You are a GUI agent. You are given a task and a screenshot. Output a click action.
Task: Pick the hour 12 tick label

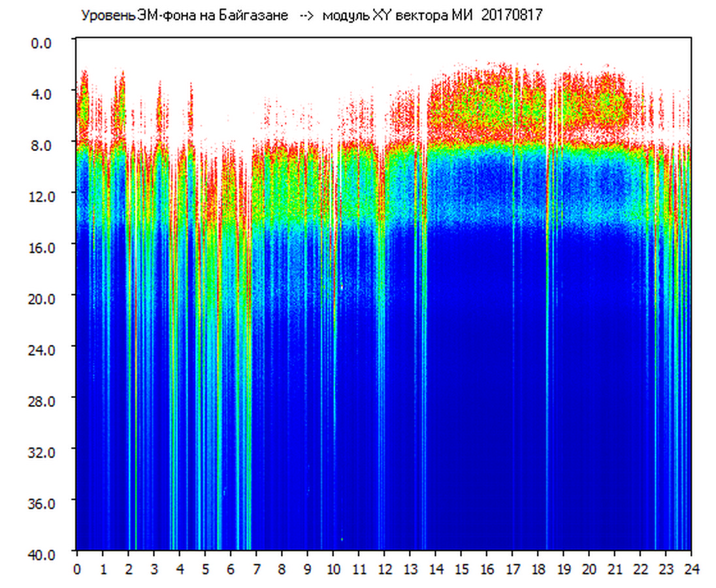(x=384, y=569)
